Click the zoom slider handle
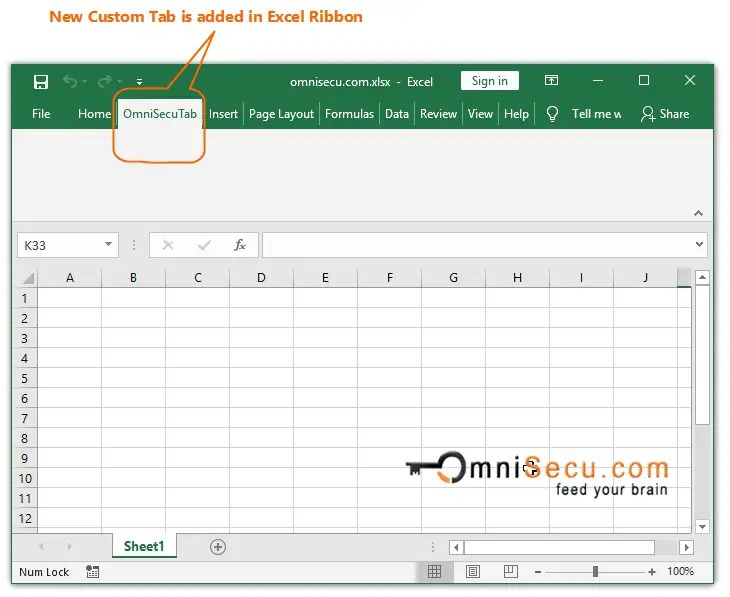The image size is (730, 597). pos(595,572)
